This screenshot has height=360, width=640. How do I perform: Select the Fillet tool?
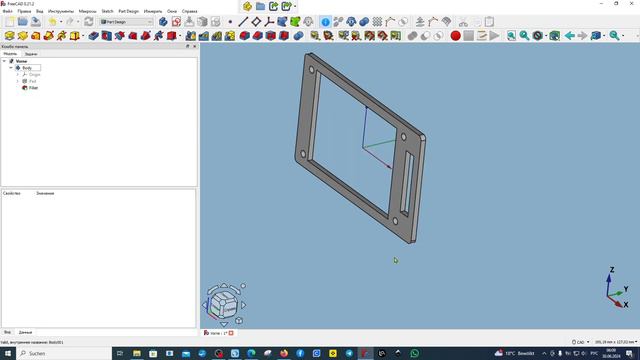[x=244, y=36]
